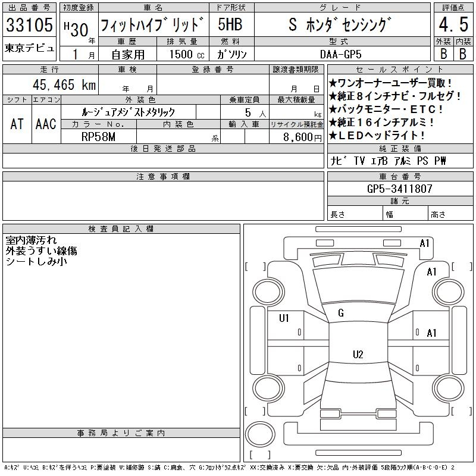Viewport: 476px width, 476px height.
Task: Select car name フィットハイブリッド
Action: click(x=152, y=24)
